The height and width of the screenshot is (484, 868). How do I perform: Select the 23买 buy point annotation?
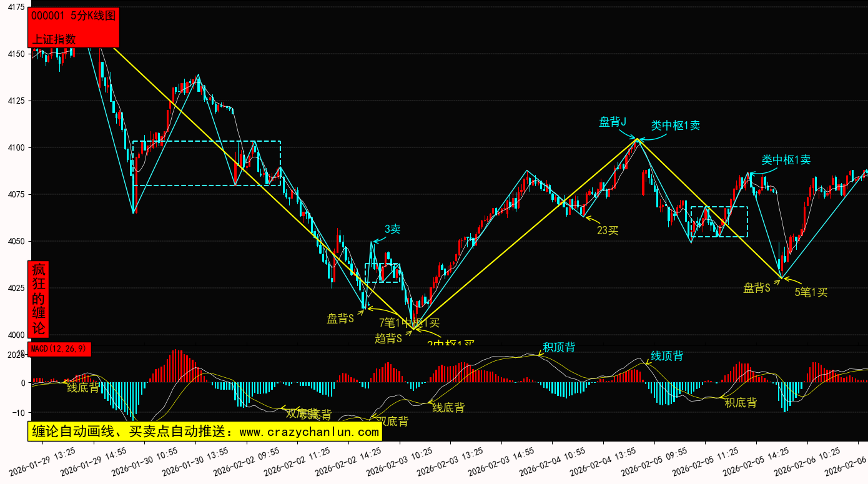[607, 230]
